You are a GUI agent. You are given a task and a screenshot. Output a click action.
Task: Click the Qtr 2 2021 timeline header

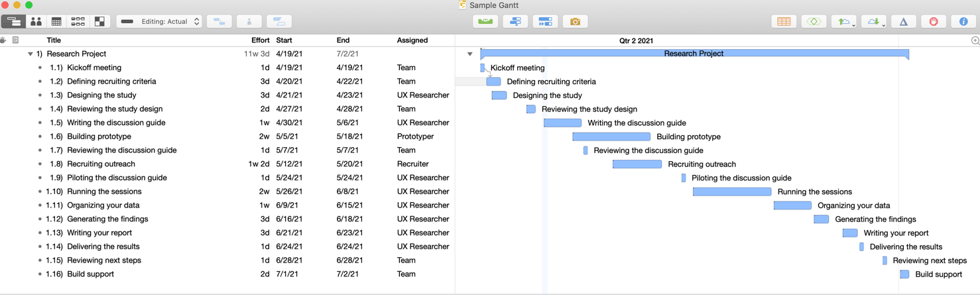coord(636,40)
